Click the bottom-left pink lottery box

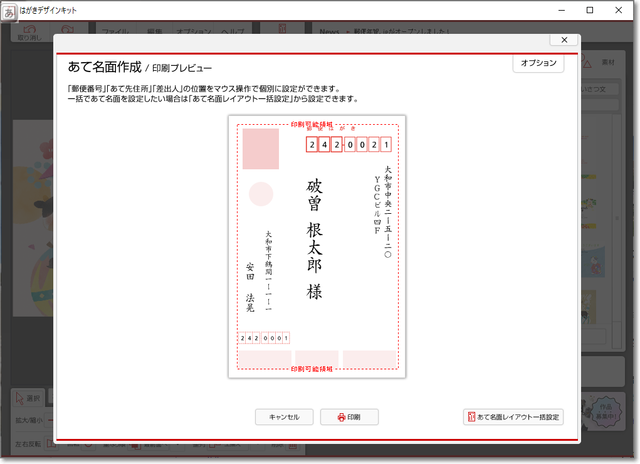(264, 358)
